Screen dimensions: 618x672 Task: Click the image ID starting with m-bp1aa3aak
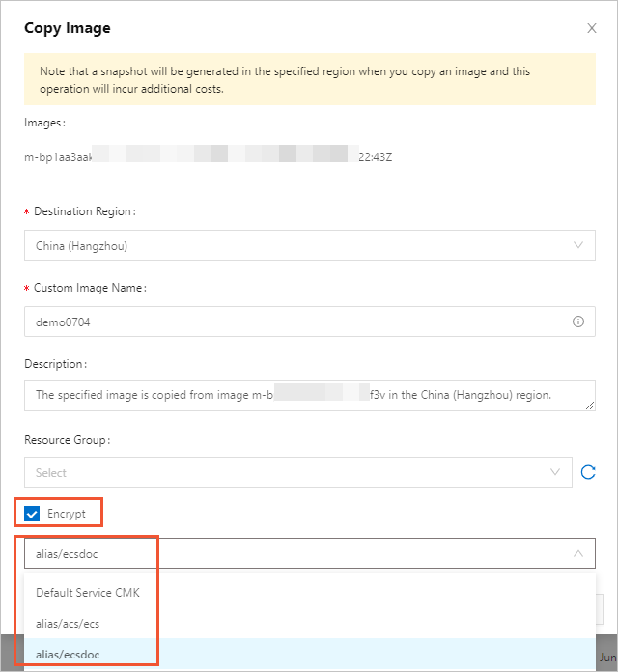pos(58,155)
